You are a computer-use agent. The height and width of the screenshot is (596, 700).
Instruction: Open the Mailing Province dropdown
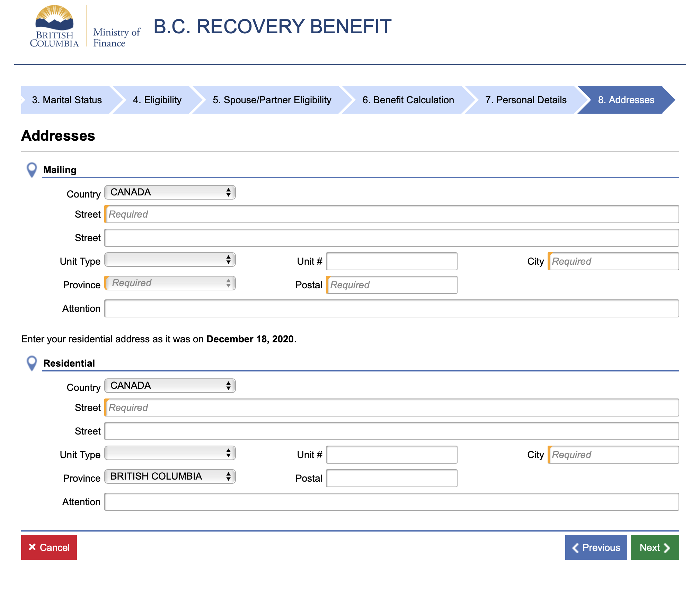point(170,283)
